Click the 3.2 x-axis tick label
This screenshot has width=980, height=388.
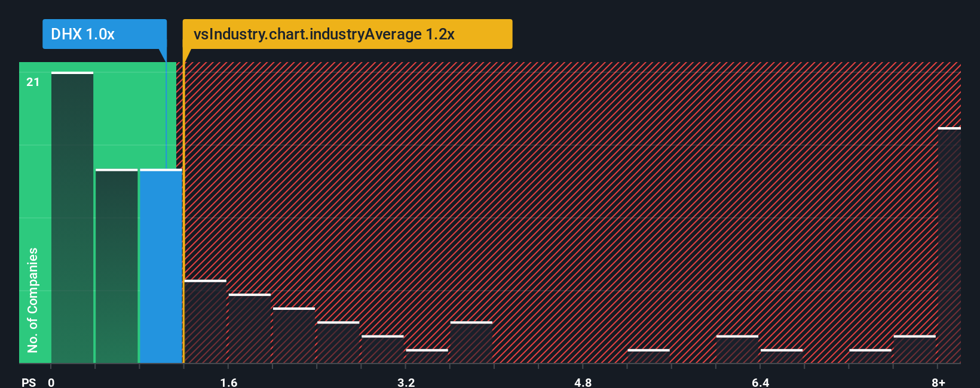click(x=406, y=382)
